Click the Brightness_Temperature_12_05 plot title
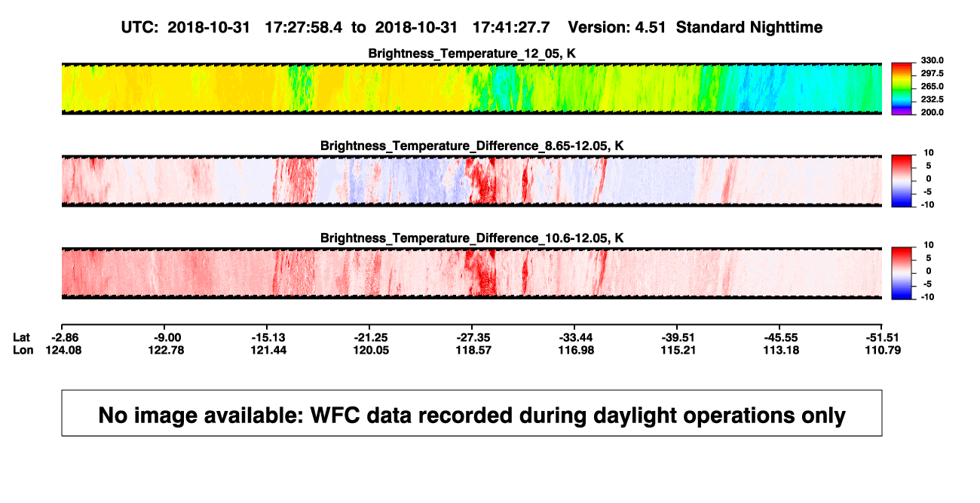The height and width of the screenshot is (503, 980). click(472, 54)
